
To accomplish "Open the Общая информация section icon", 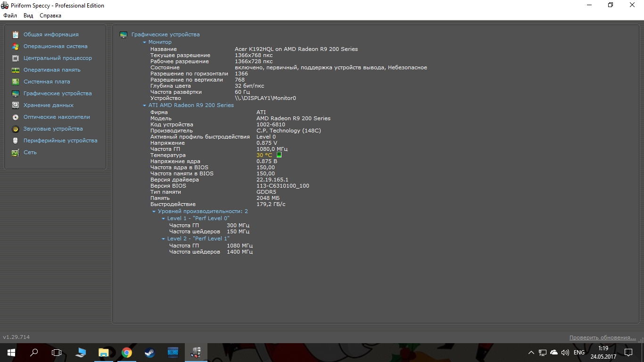I will click(x=16, y=34).
